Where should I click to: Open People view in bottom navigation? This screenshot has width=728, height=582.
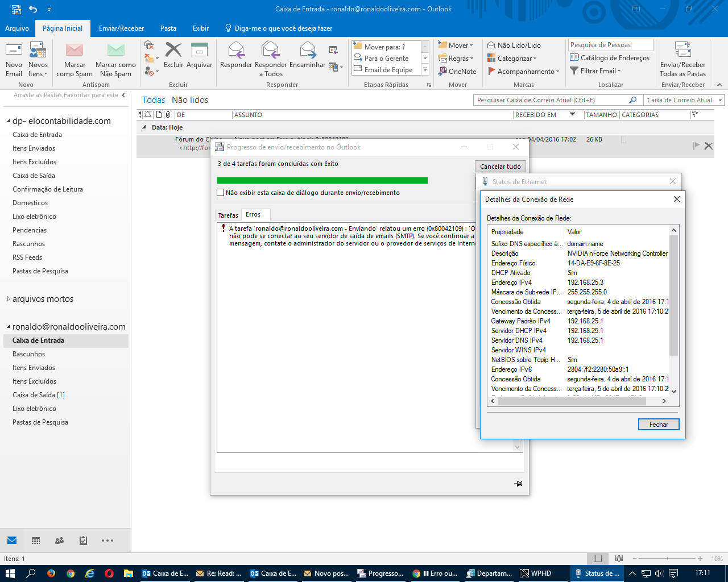(x=59, y=541)
